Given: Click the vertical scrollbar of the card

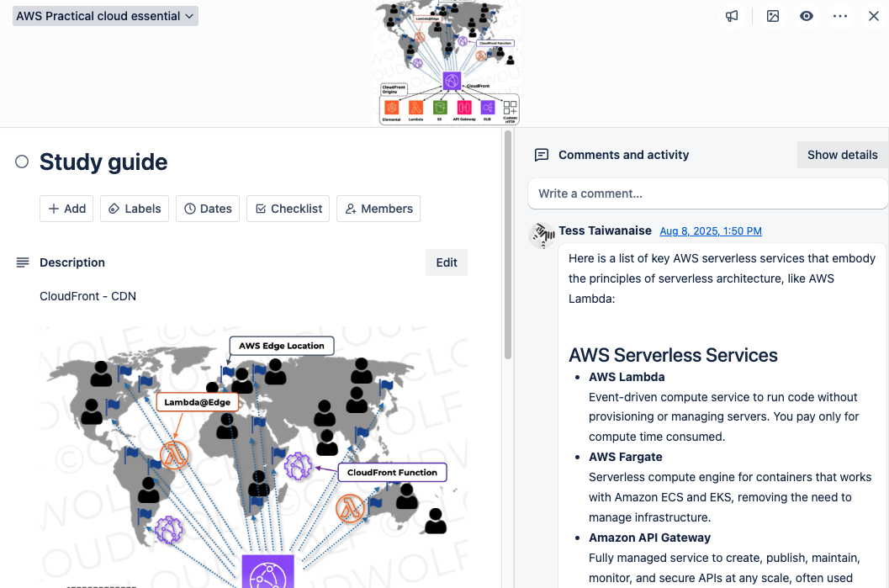Looking at the screenshot, I should coord(508,245).
